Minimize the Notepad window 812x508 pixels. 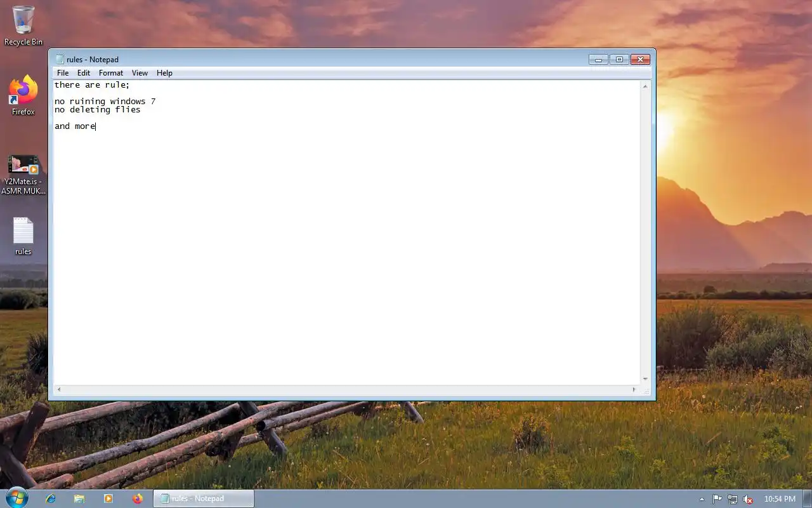pos(598,59)
